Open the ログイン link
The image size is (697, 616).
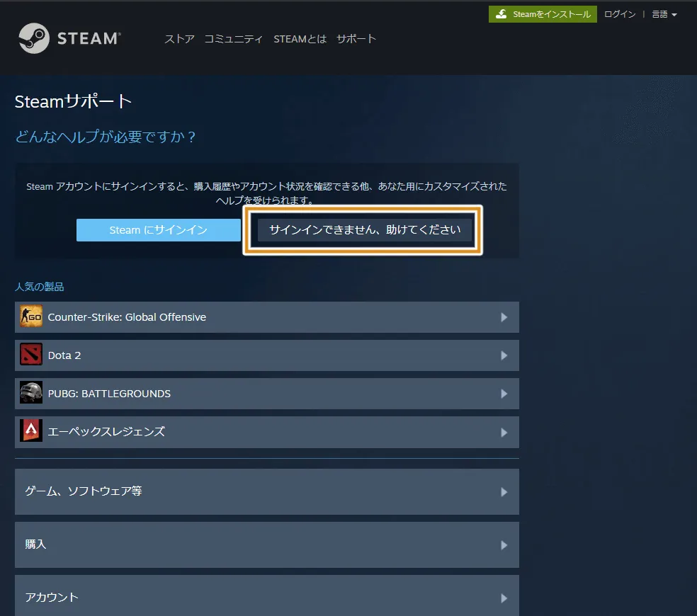click(x=619, y=13)
